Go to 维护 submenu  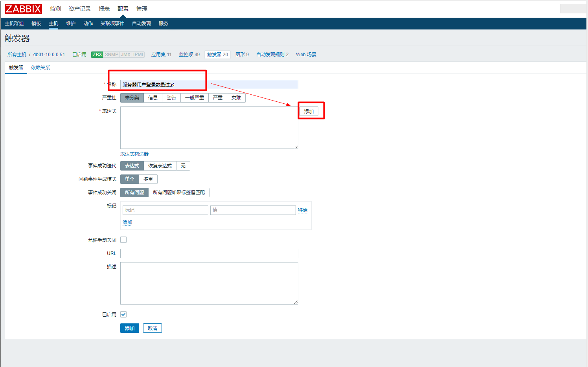tap(71, 24)
